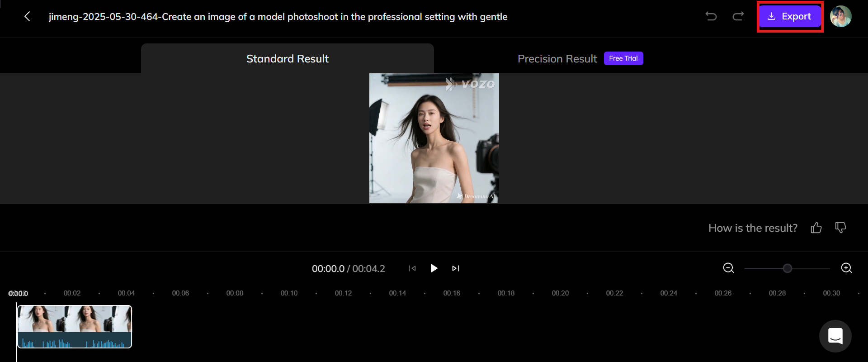Click the Export button
868x362 pixels.
coord(790,16)
